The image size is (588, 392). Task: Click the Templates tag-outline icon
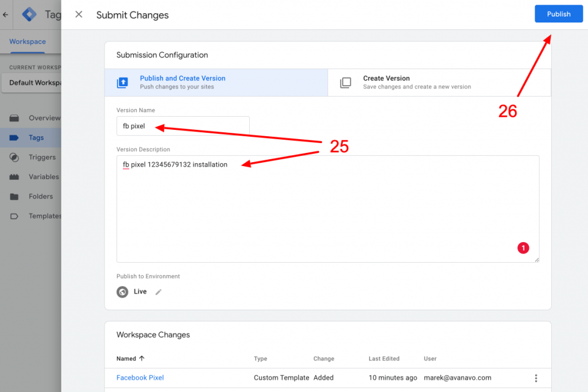click(14, 216)
